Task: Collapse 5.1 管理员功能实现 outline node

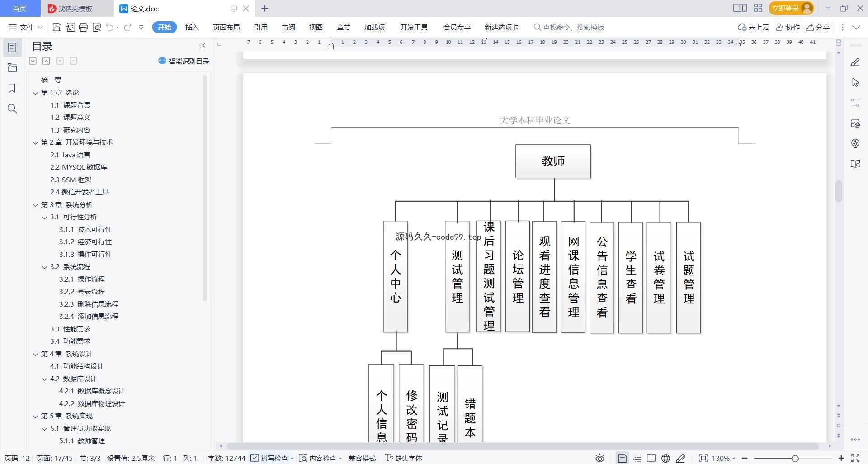Action: tap(44, 429)
